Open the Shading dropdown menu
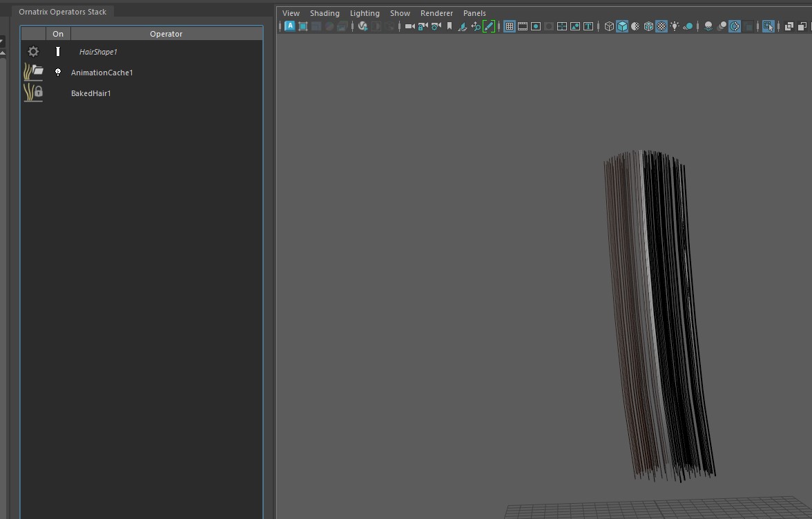The width and height of the screenshot is (812, 519). 325,13
